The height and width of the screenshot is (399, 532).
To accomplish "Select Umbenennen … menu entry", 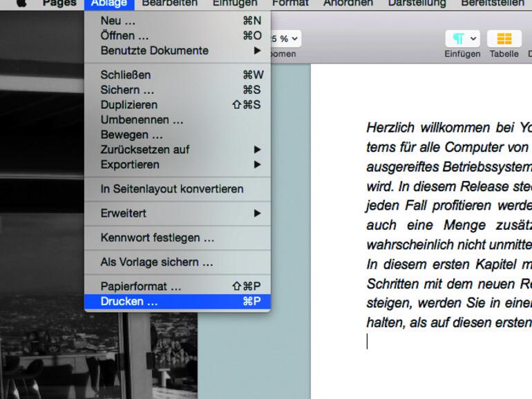I will 178,119.
